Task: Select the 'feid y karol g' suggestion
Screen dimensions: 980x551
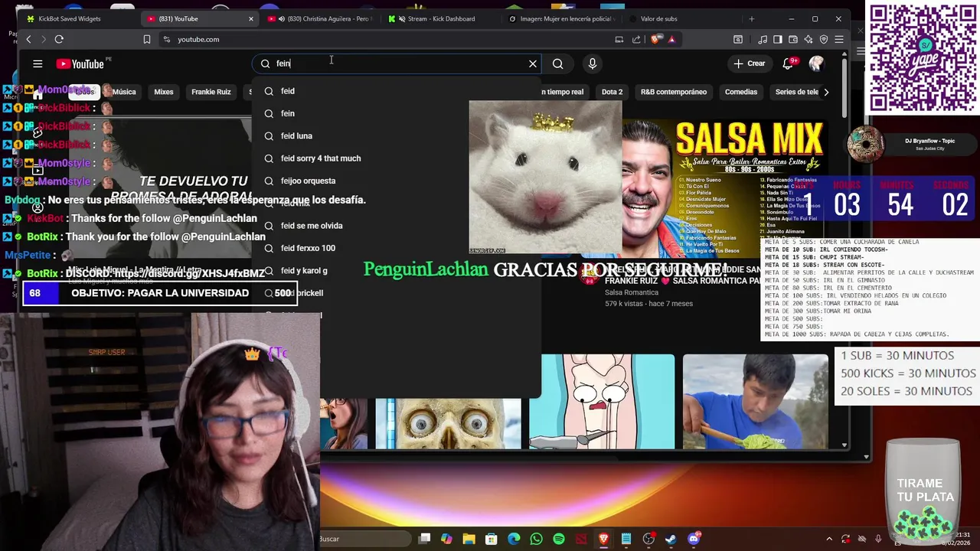Action: pos(397,270)
